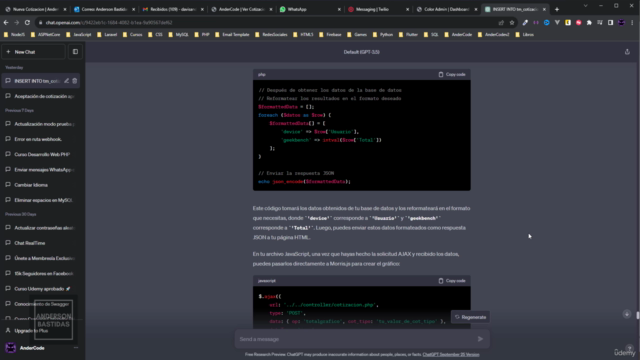Open the 10k Seguidores en Facebook chat
640x360 pixels.
40,273
